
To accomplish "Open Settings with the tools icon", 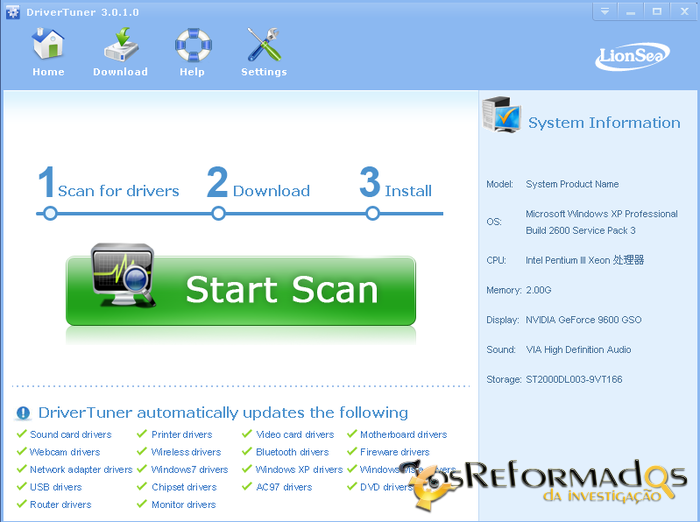I will pos(264,52).
